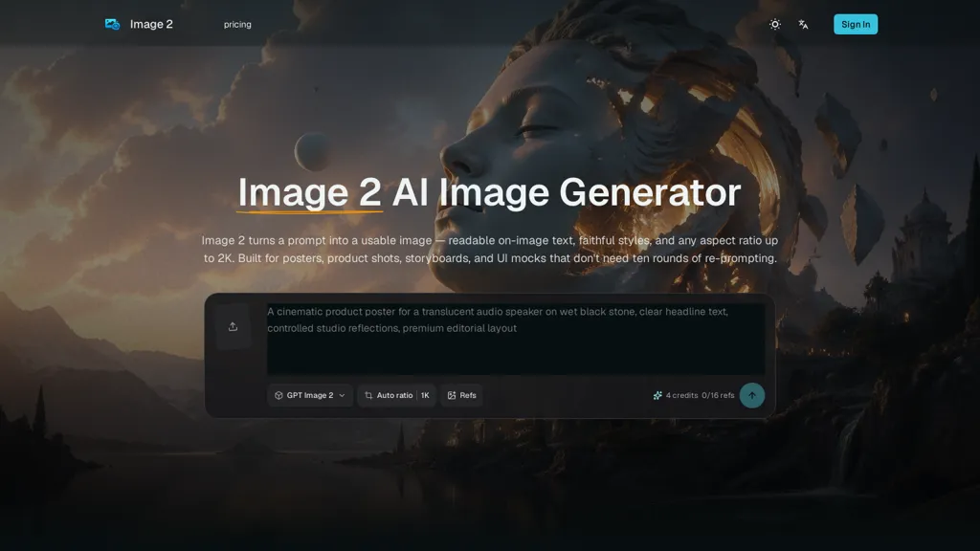This screenshot has height=551, width=980.
Task: Click the 0/16 refs counter
Action: point(718,395)
